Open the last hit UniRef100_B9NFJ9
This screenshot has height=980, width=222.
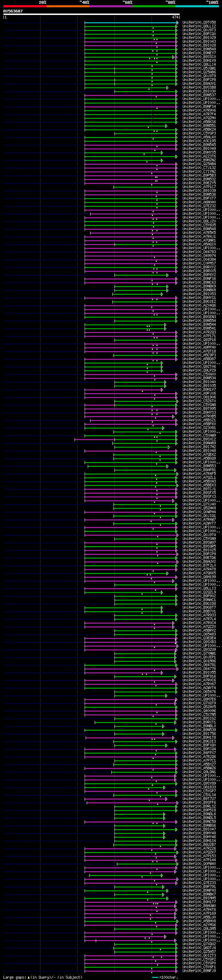(x=199, y=971)
